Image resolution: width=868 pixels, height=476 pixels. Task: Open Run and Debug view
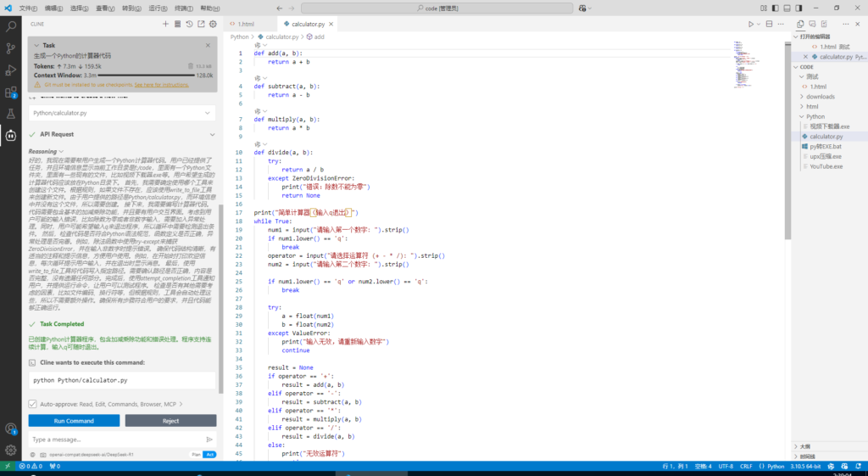(x=10, y=70)
